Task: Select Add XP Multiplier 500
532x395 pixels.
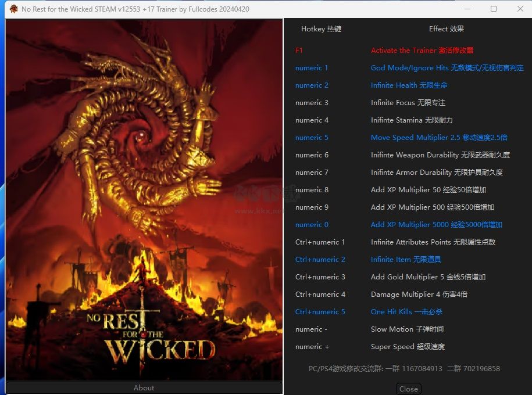Action: click(x=432, y=207)
